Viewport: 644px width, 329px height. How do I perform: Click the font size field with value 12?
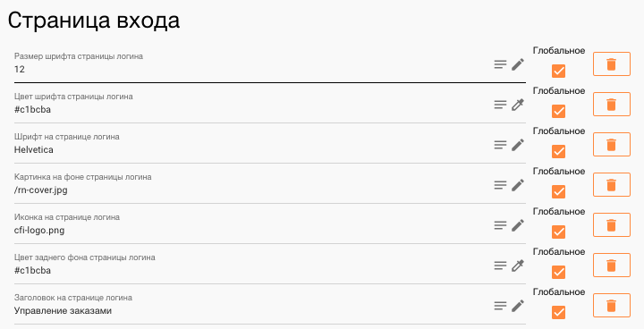coord(250,64)
